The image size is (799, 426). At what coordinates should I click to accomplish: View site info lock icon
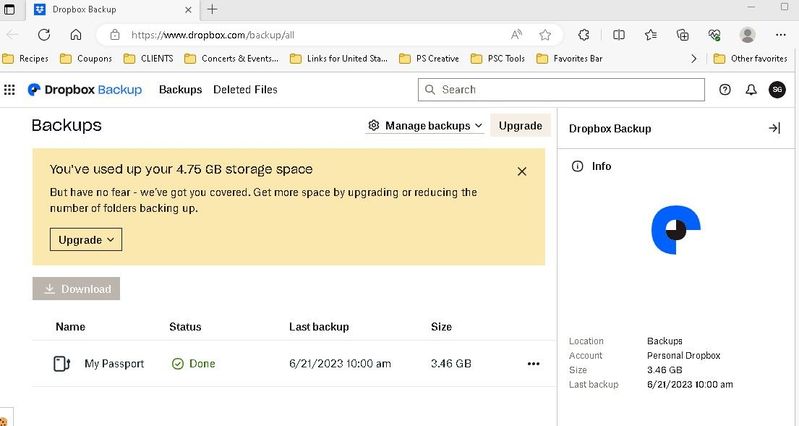(115, 35)
